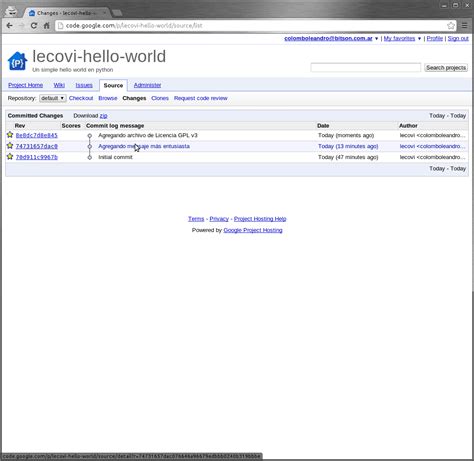
Task: Click the Rev column header
Action: pos(20,126)
